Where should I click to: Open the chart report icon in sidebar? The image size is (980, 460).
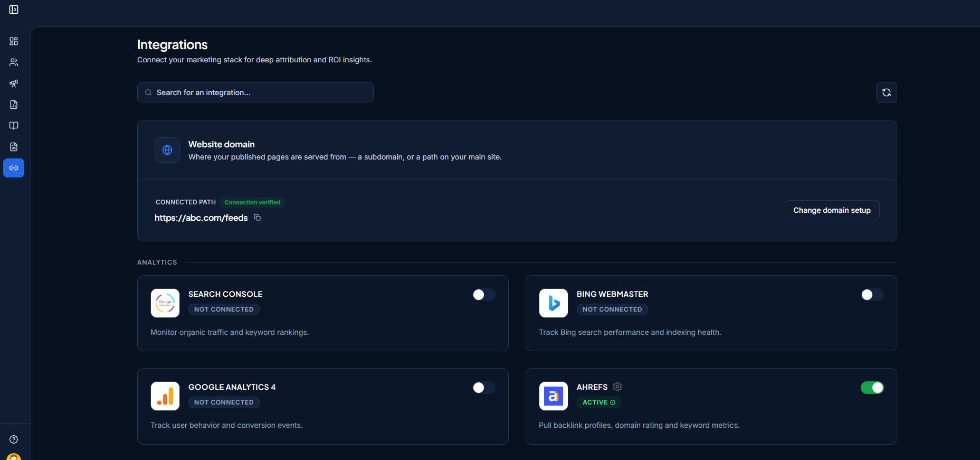coord(14,105)
